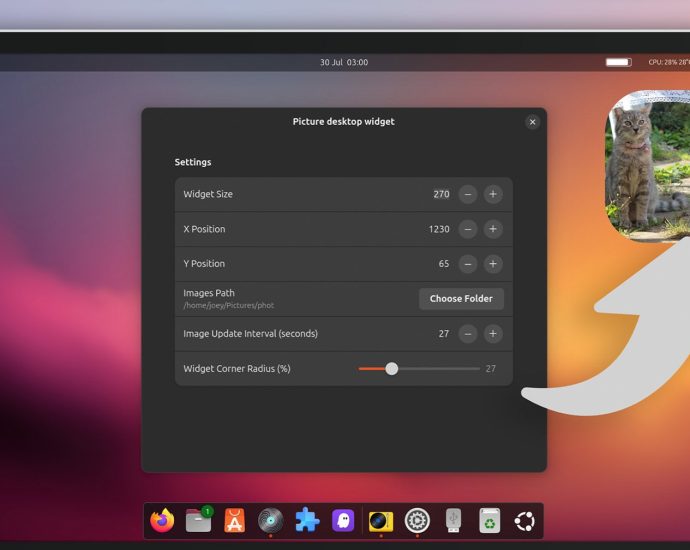Decrease the Image Update Interval

coord(468,334)
